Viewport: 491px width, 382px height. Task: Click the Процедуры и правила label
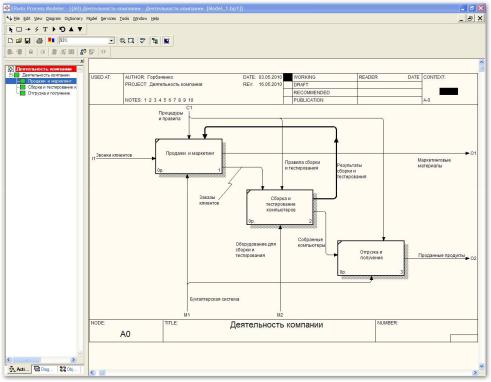tap(171, 116)
